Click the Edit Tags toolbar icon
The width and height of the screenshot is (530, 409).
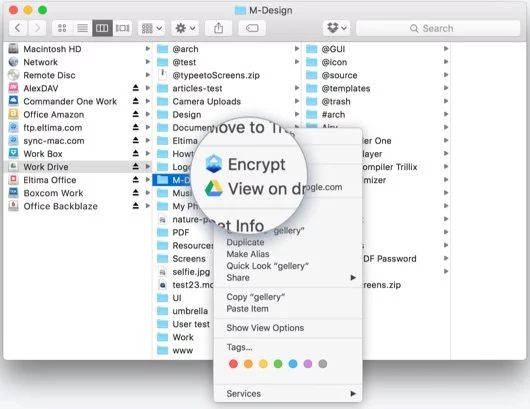click(x=252, y=28)
